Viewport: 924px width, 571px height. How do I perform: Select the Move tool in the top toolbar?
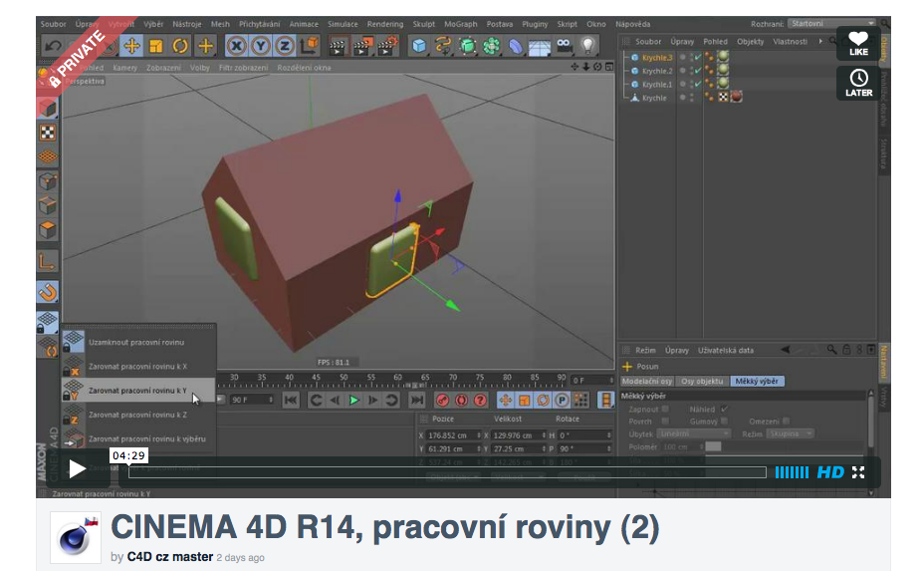(131, 46)
